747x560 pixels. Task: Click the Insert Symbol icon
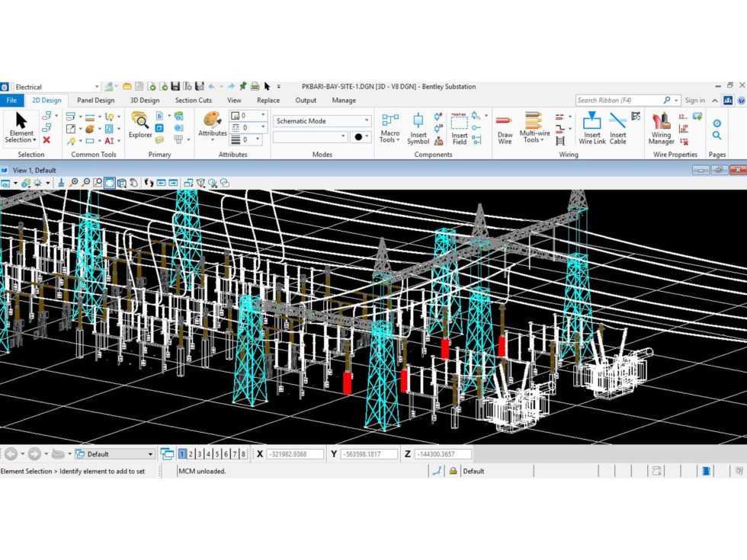tap(418, 128)
